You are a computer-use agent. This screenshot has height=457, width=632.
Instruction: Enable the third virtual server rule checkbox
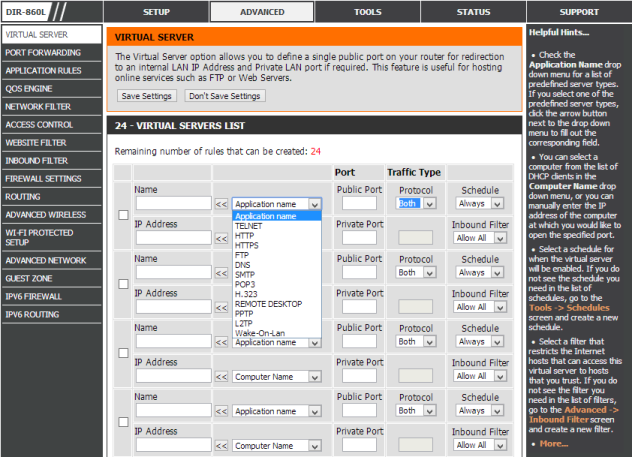pos(123,353)
